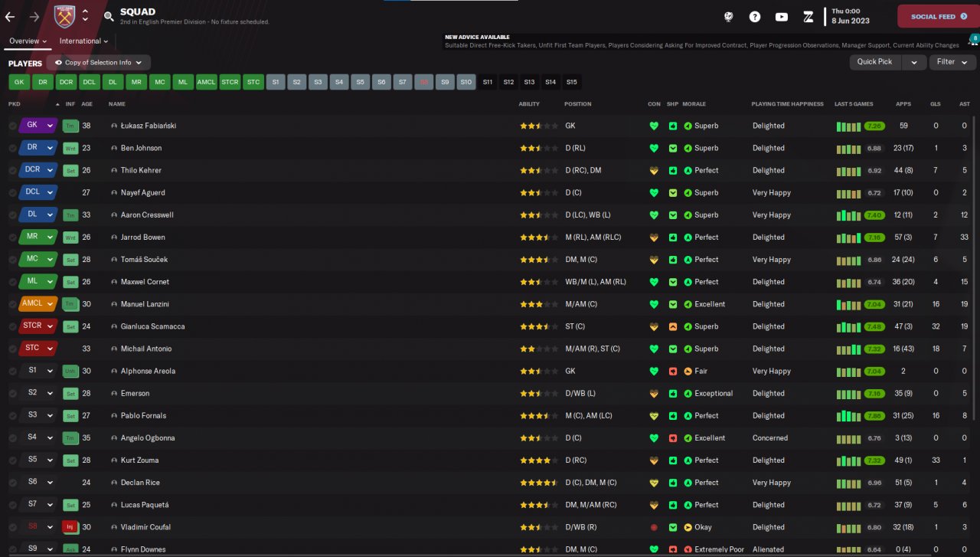The image size is (980, 557).
Task: Open S1 position dropdown for Alphonse Areola
Action: [39, 371]
